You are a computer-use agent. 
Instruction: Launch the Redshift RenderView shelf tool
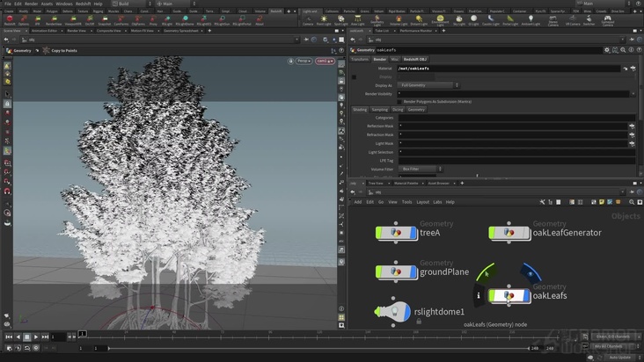[54, 20]
